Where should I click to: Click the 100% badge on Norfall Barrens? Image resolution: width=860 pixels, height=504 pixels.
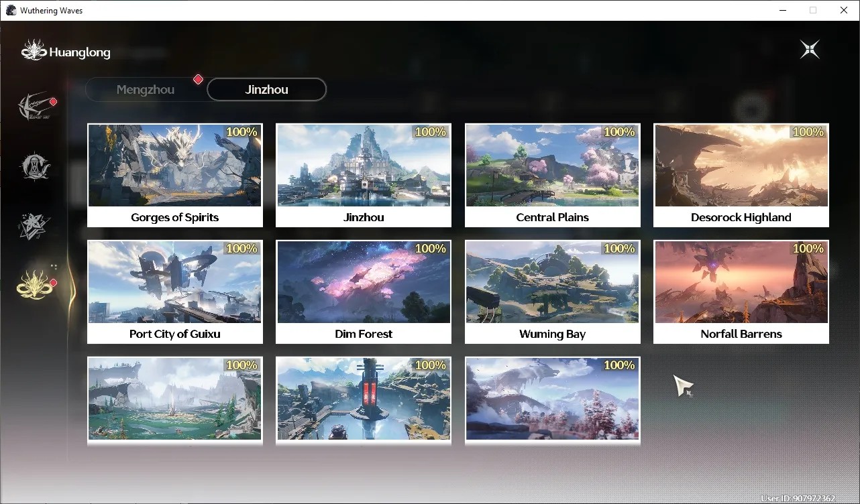(808, 249)
